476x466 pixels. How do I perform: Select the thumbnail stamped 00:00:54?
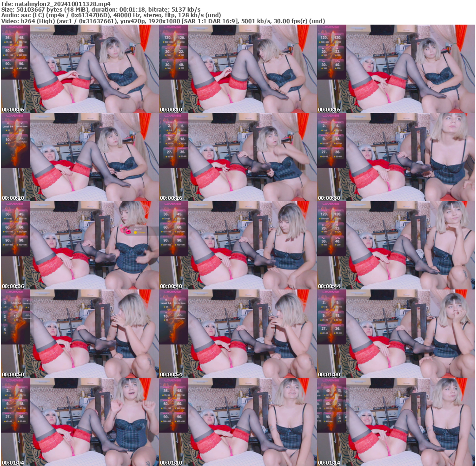pyautogui.click(x=238, y=334)
